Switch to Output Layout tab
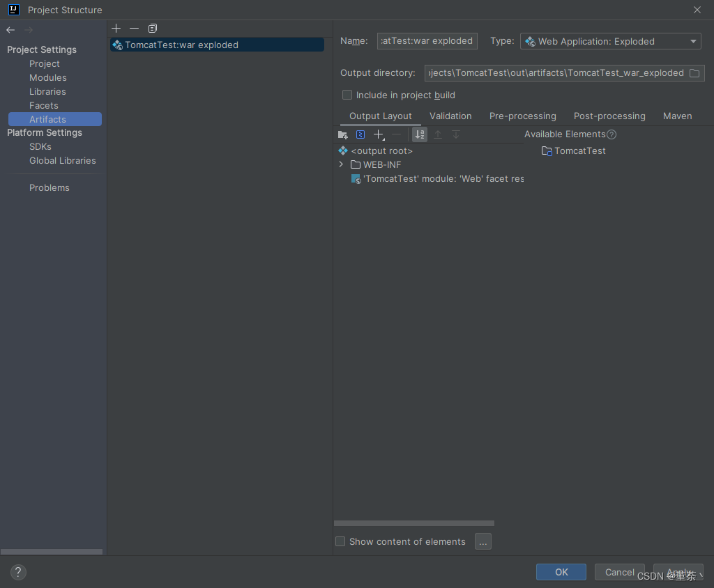Screen dimensions: 714x588 (380, 116)
